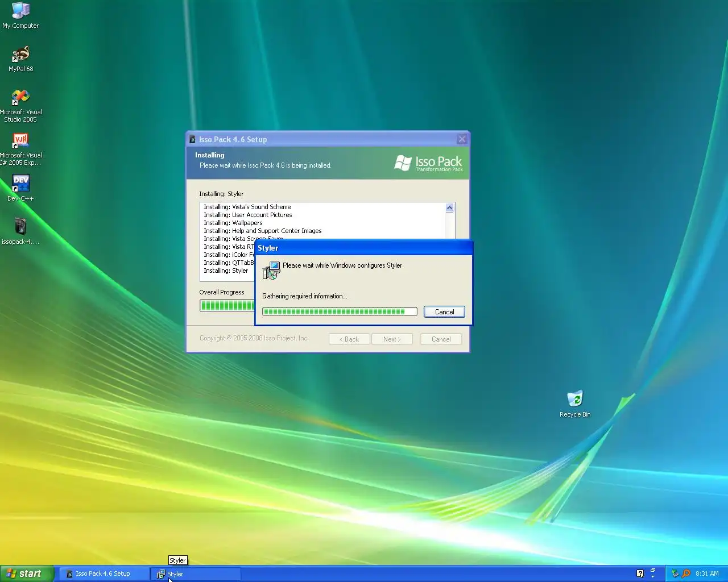Click disabled Next button in Isso Pack Setup
The height and width of the screenshot is (582, 728).
click(392, 339)
